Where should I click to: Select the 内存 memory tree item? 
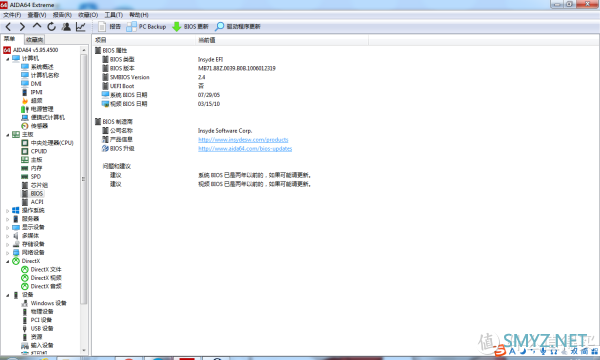click(x=32, y=168)
